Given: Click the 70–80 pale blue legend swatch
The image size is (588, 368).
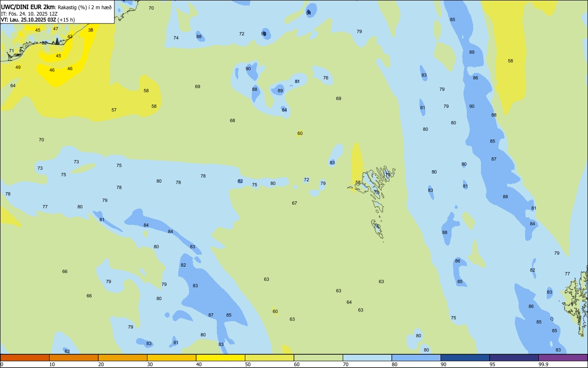Looking at the screenshot, I should click(367, 357).
